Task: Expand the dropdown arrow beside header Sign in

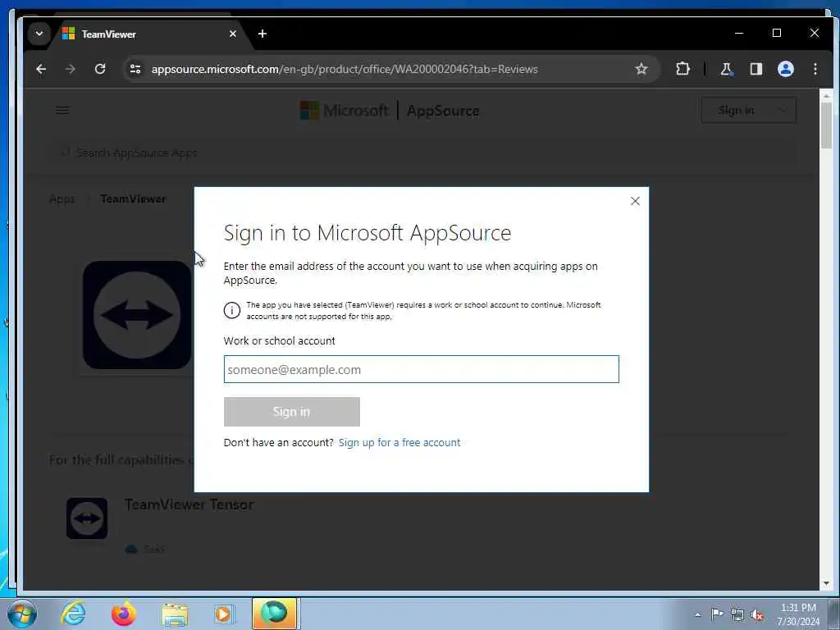Action: point(783,111)
